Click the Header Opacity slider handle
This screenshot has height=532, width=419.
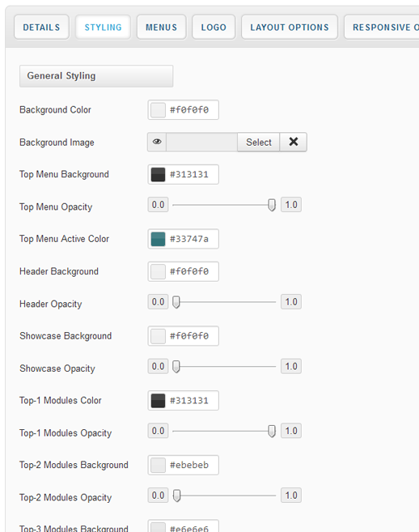(x=176, y=302)
